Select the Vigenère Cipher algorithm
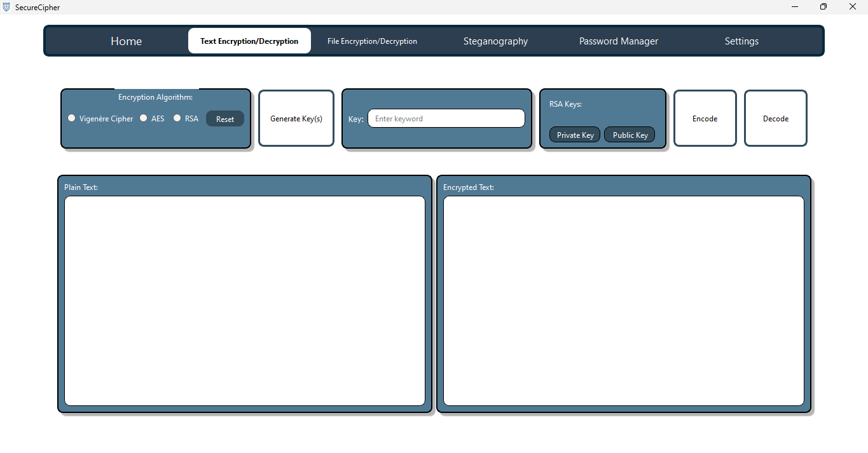Viewport: 868px width, 453px height. coord(71,118)
